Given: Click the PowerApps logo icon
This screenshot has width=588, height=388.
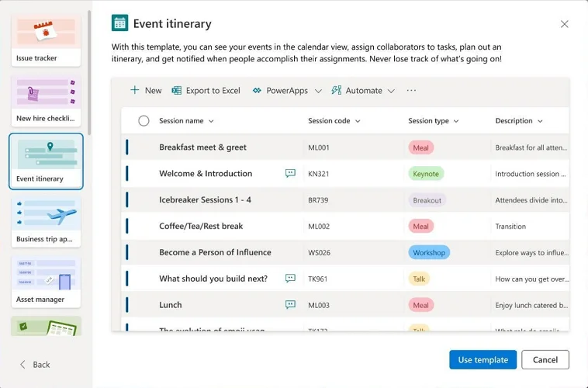Looking at the screenshot, I should pos(257,91).
